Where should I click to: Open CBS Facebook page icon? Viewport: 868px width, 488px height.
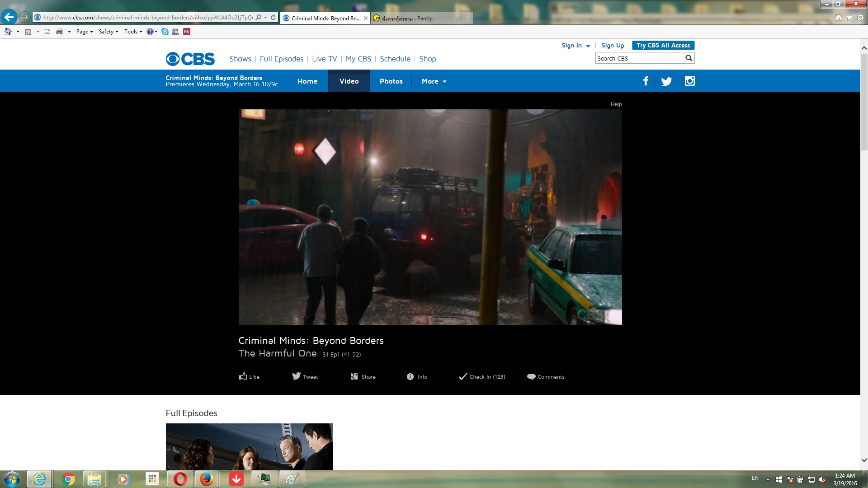(646, 81)
